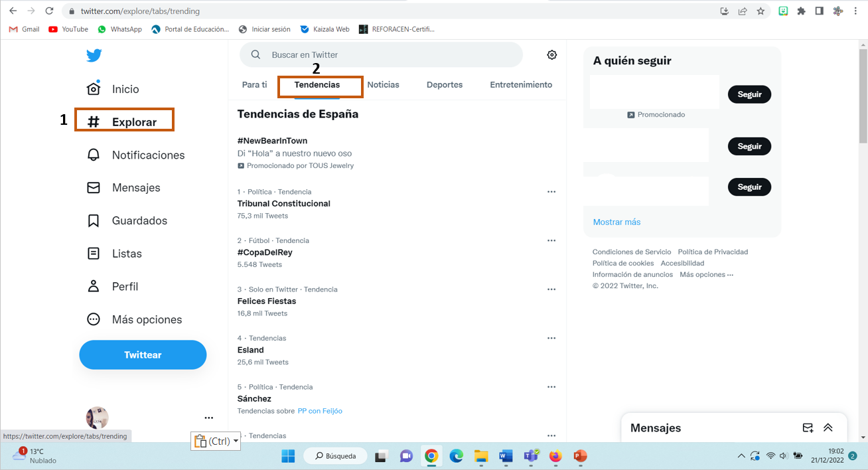Screen dimensions: 868x470
Task: Open more options for Felices Fiestas trend
Action: [x=551, y=289]
